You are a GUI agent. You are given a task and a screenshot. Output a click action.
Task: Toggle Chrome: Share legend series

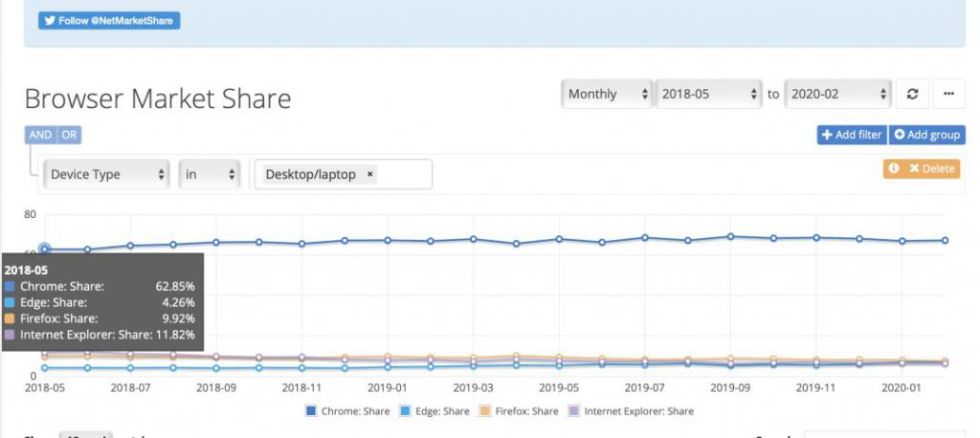click(347, 411)
